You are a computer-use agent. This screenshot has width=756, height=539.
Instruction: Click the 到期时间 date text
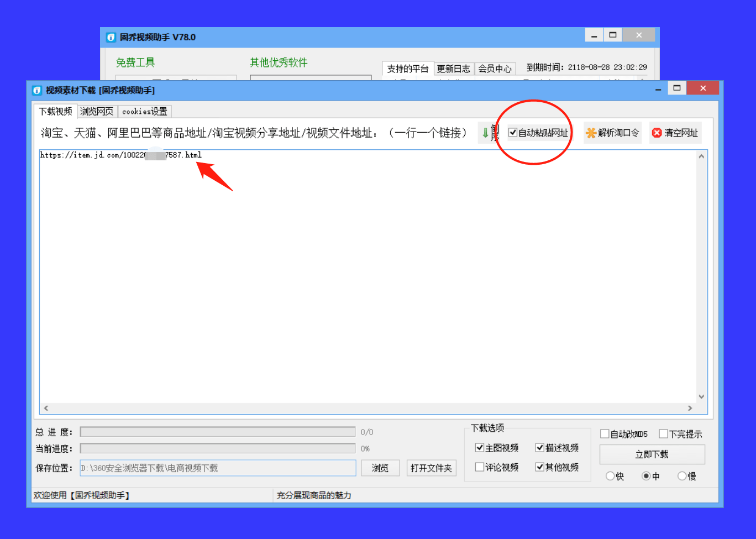(586, 67)
